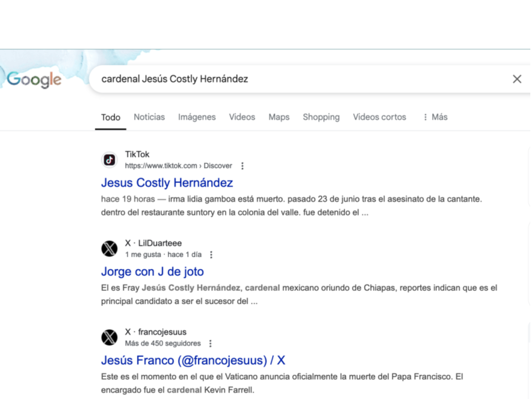Expand the Más menu
Screen dimensions: 532x399
tap(436, 117)
